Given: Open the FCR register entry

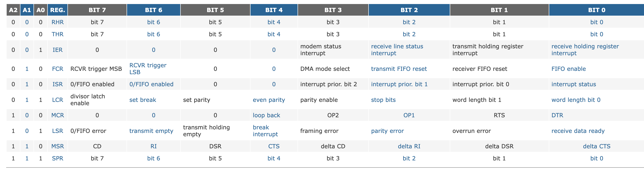Looking at the screenshot, I should (x=57, y=69).
